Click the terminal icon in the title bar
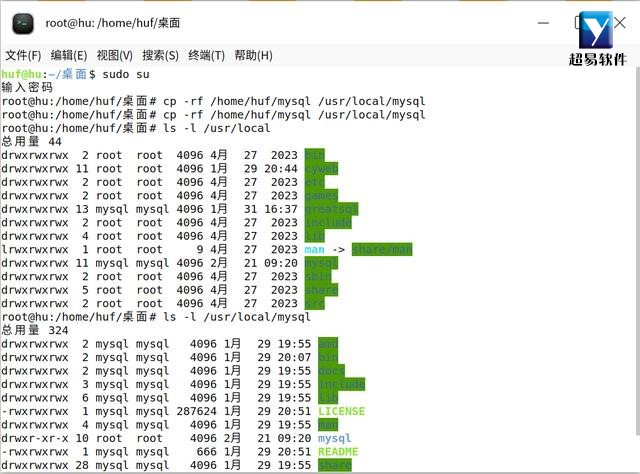Screen dimensions: 640x474 (x=23, y=24)
